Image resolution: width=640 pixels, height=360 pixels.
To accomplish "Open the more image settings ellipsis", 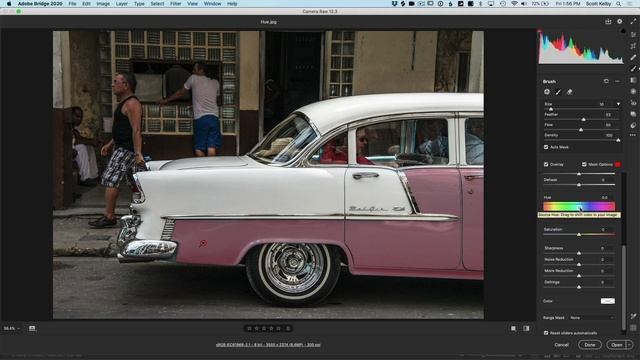I will point(633,135).
